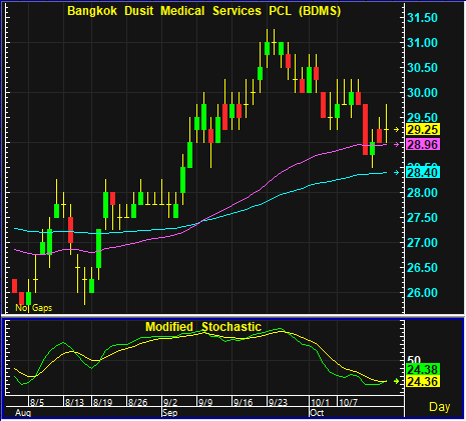
Task: Click the yellow 24.36 stochastic value label
Action: (x=423, y=381)
